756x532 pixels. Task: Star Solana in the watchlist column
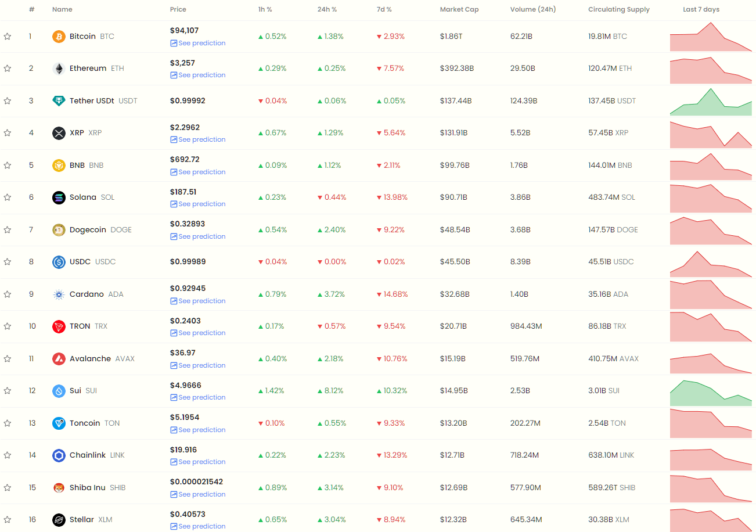8,197
